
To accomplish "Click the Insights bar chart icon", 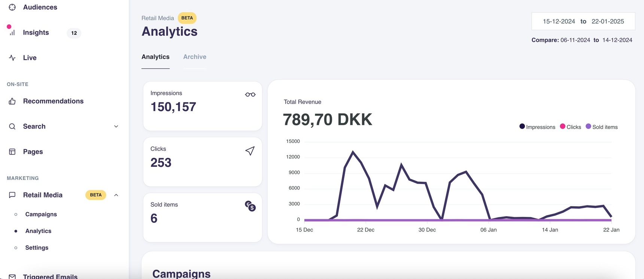I will pos(12,33).
